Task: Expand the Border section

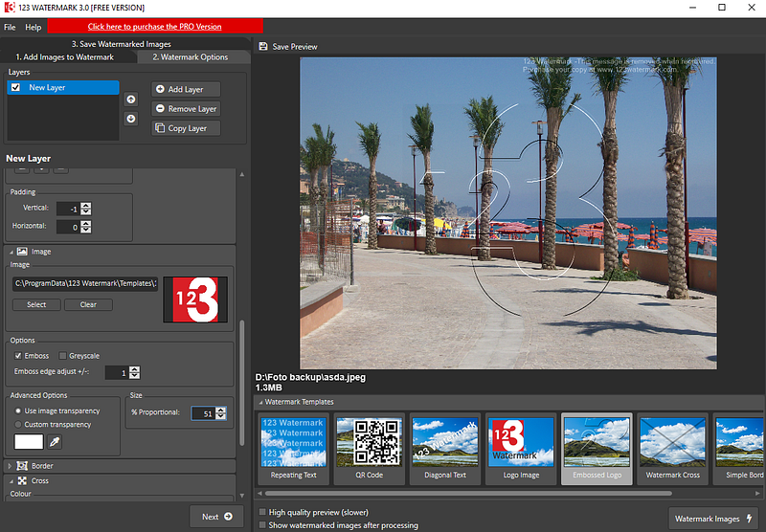Action: pos(10,466)
